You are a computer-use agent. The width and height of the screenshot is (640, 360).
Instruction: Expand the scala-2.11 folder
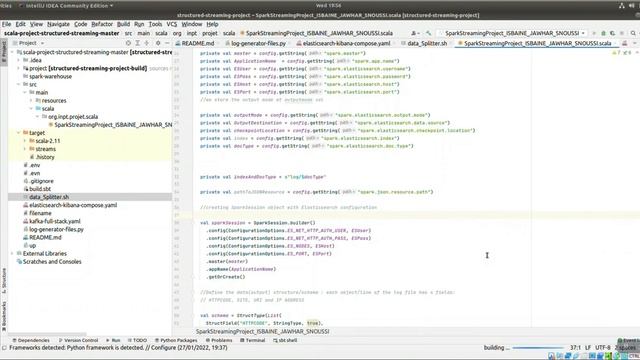(x=25, y=141)
